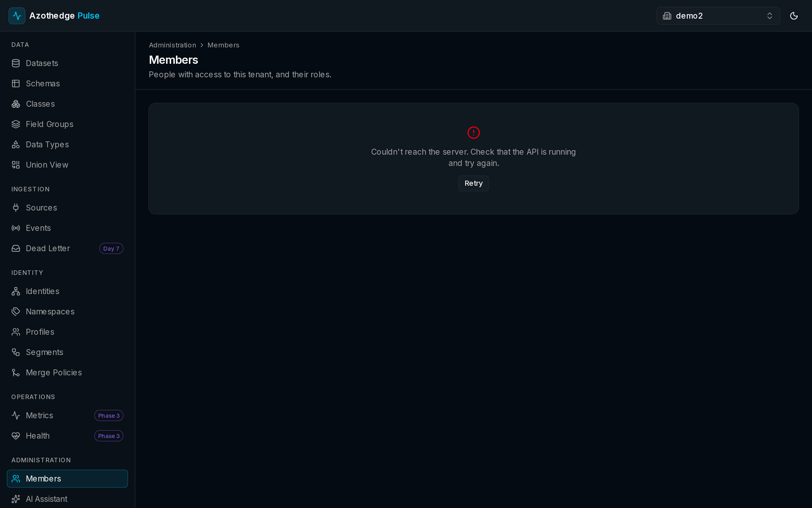Screen dimensions: 812x508
Task: Click the Metrics pulse icon
Action: coord(16,416)
